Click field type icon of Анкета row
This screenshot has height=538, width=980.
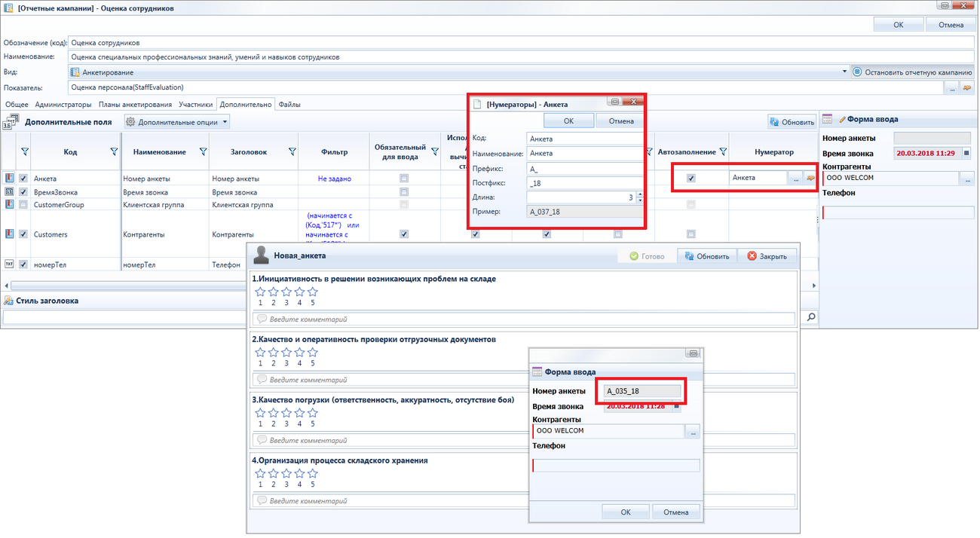[x=9, y=179]
